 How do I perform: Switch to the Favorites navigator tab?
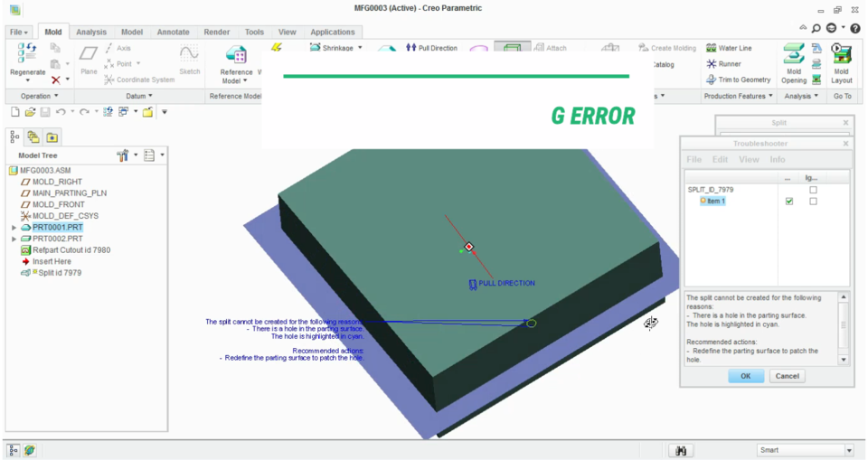(x=52, y=136)
